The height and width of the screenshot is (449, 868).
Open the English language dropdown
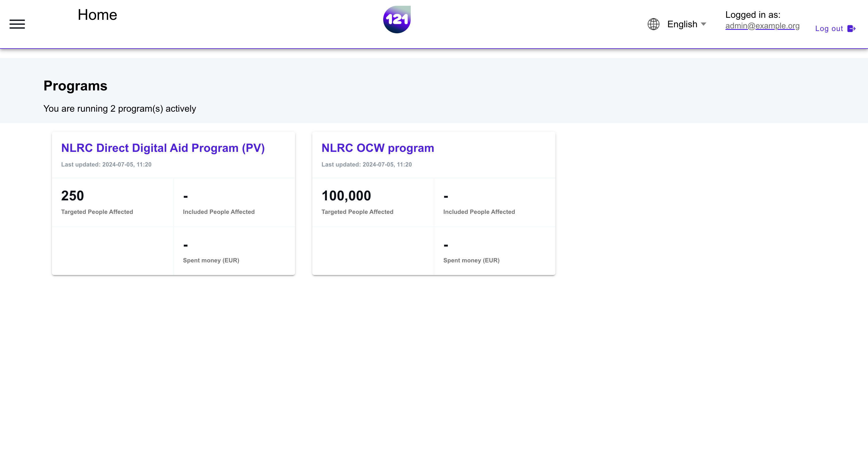(686, 24)
